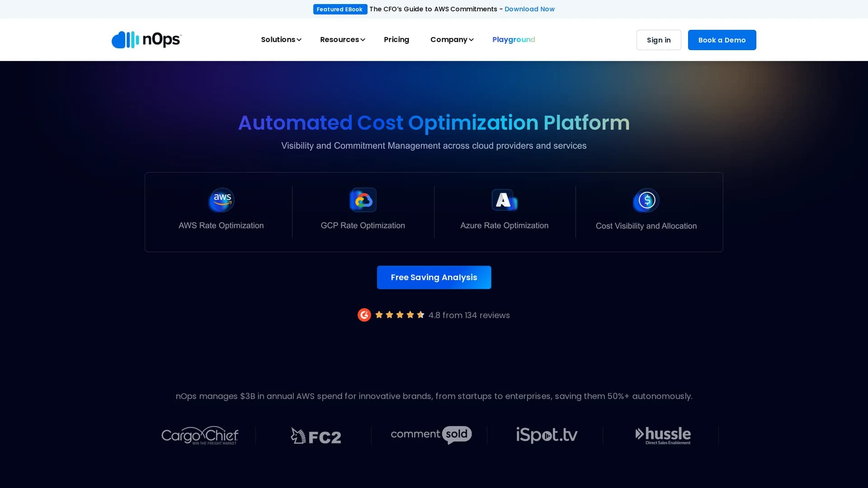Viewport: 868px width, 488px height.
Task: Expand the Resources menu chevron
Action: point(363,40)
